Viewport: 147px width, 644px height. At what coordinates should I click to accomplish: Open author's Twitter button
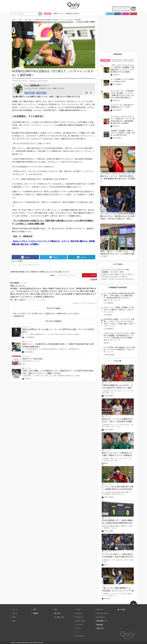pyautogui.click(x=30, y=93)
